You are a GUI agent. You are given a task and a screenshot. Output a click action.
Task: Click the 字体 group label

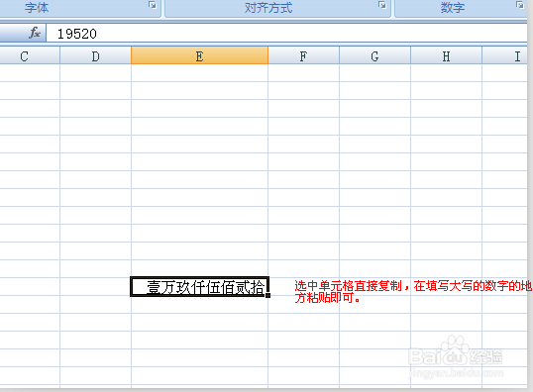[37, 7]
